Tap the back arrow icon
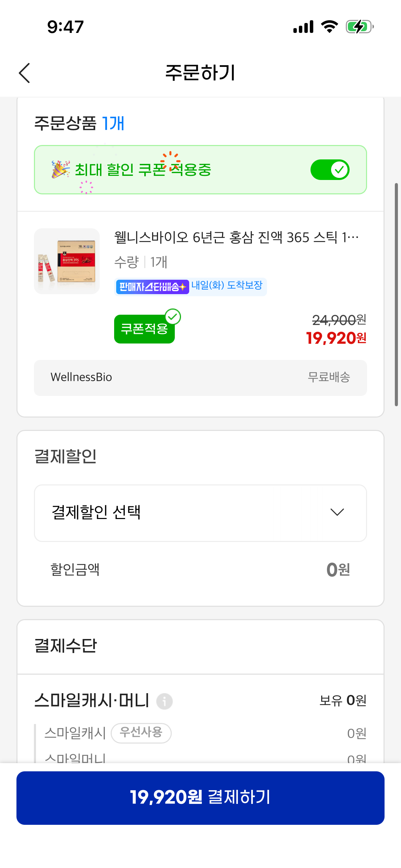Image resolution: width=401 pixels, height=868 pixels. click(x=24, y=73)
